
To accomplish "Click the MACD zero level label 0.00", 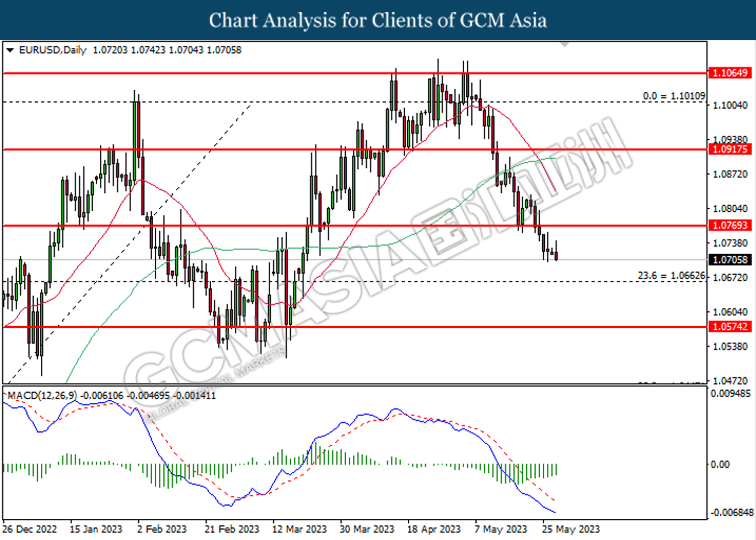I will point(720,464).
